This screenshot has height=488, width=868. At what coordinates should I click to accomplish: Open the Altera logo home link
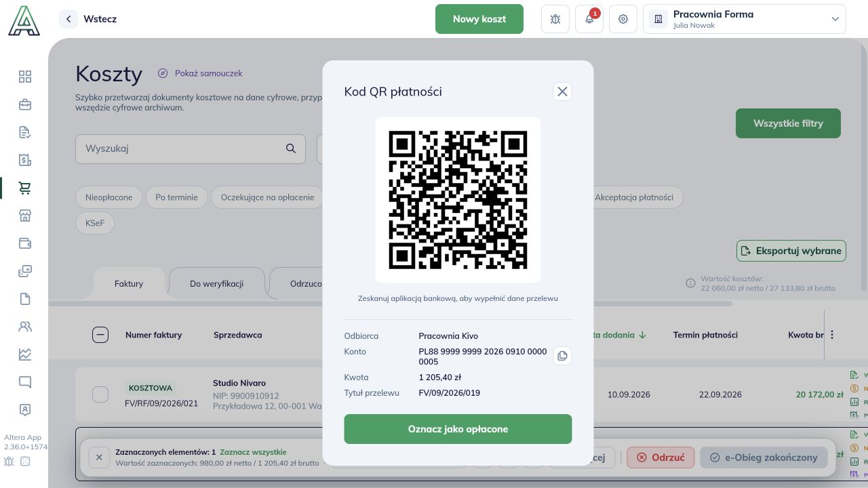pyautogui.click(x=24, y=20)
